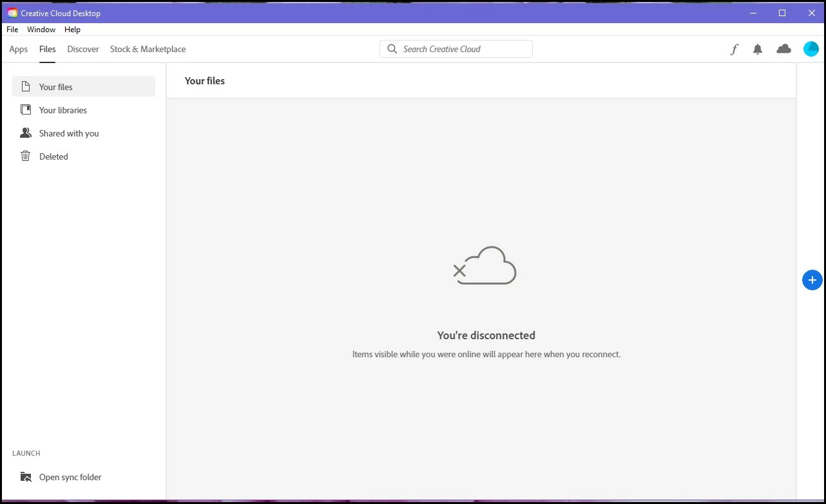This screenshot has height=504, width=826.
Task: Launch Open sync folder
Action: (x=84, y=477)
